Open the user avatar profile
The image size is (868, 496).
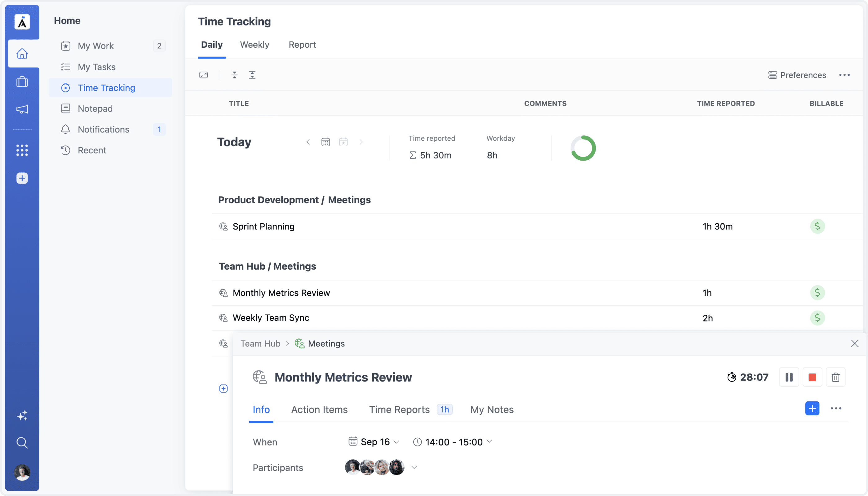[x=22, y=472]
